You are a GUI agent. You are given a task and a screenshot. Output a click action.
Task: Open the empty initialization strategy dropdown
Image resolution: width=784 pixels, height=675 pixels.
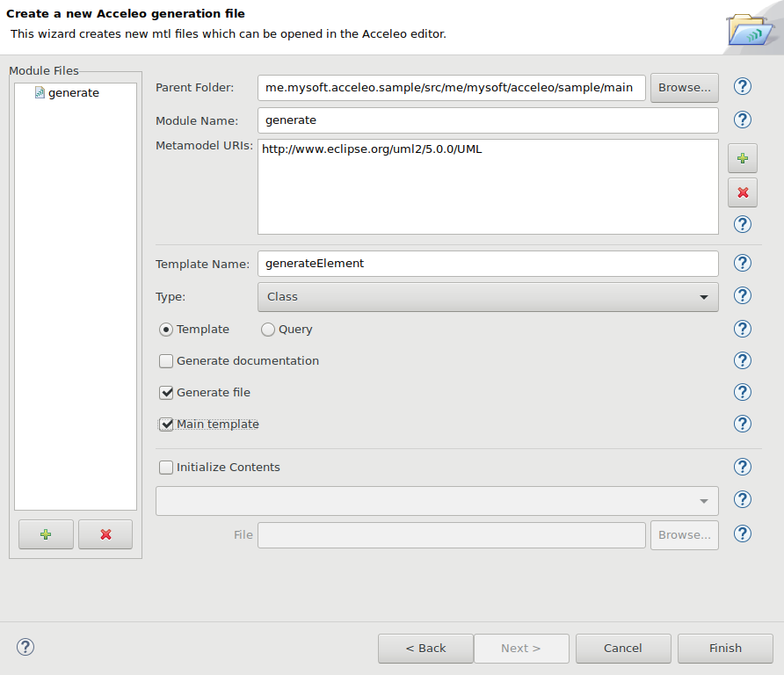(x=437, y=501)
